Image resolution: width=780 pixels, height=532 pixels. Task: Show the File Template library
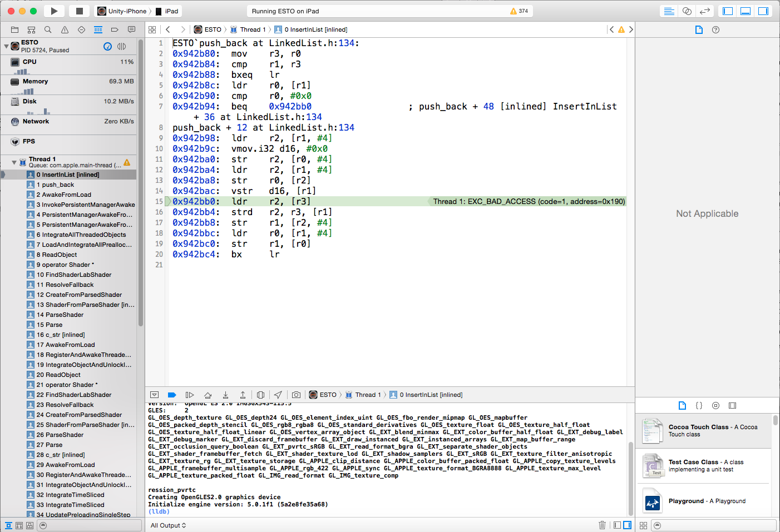click(682, 405)
